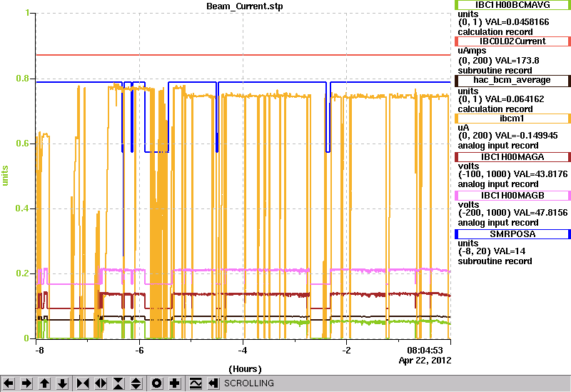This screenshot has width=571, height=392.
Task: Click the 0.6 y-axis tick label
Action: [x=23, y=144]
